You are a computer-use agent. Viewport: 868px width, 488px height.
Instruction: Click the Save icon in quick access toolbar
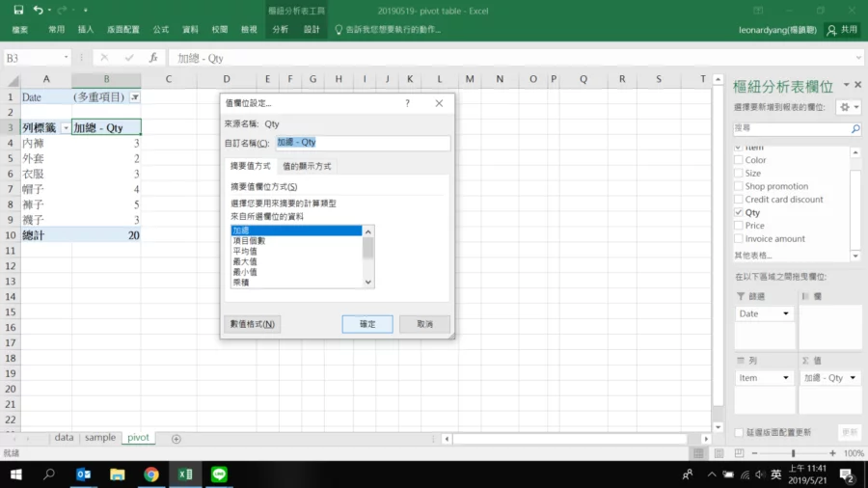[18, 10]
